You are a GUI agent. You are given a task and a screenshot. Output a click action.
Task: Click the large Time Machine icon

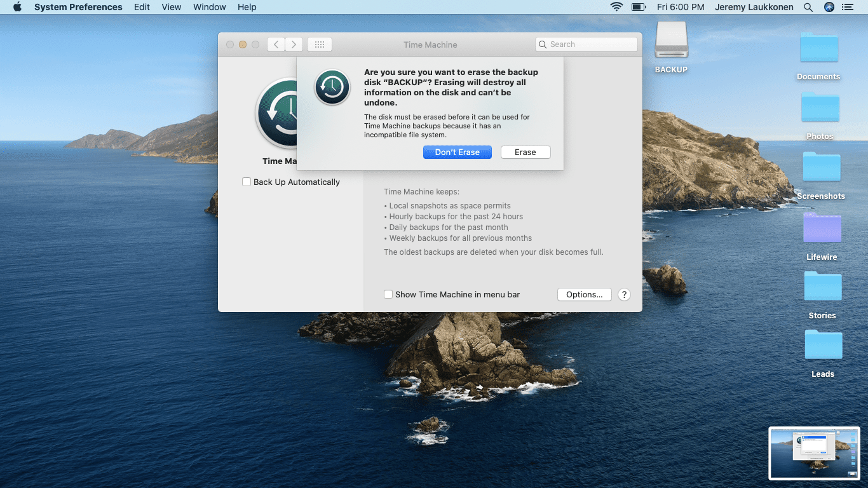coord(277,113)
